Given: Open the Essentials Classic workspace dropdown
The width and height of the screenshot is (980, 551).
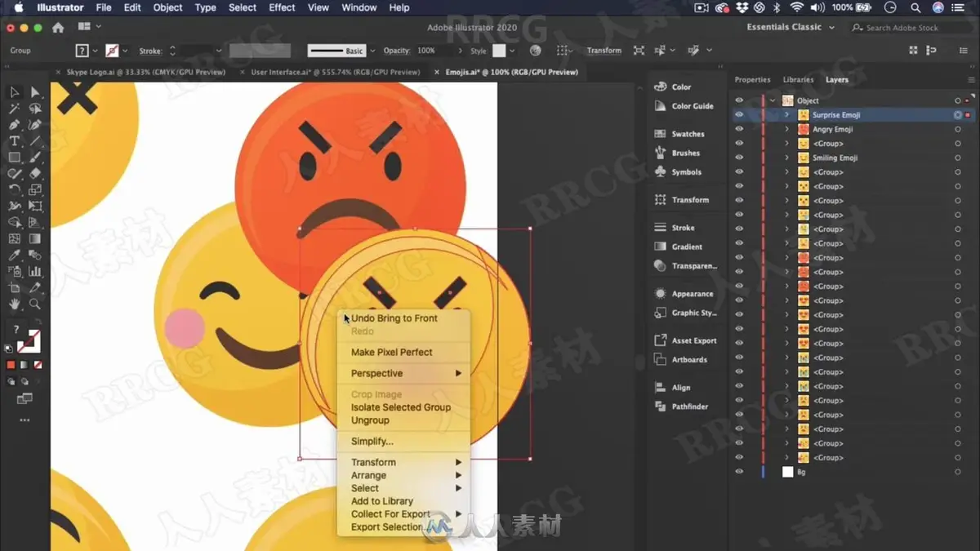Looking at the screenshot, I should [791, 27].
